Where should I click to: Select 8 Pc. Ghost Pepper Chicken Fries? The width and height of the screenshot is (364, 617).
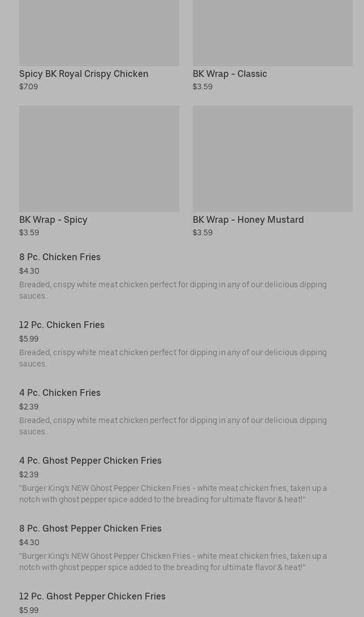click(90, 528)
